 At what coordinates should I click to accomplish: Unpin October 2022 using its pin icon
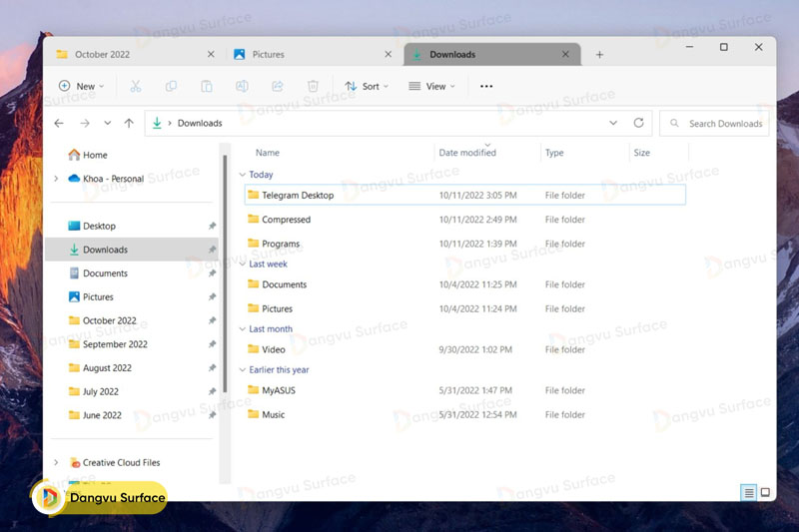point(212,320)
